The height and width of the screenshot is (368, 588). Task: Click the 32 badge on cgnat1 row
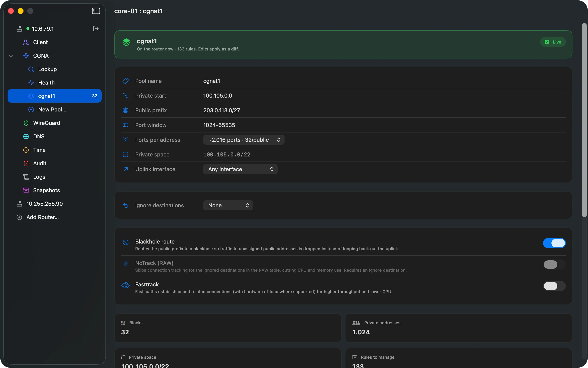click(x=94, y=96)
